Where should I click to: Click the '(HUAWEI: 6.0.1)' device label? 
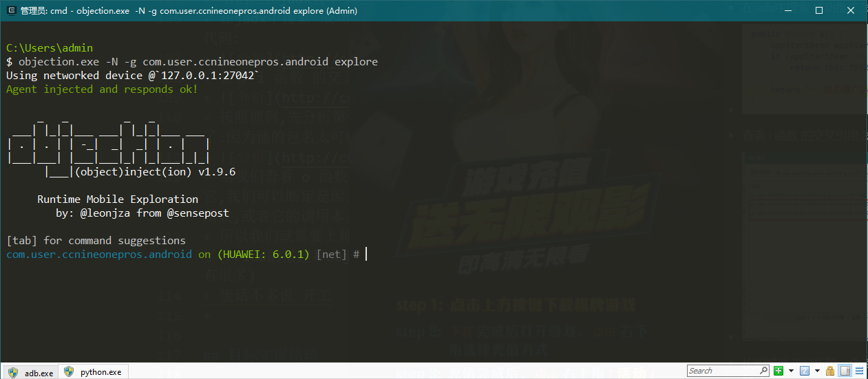[x=264, y=255]
